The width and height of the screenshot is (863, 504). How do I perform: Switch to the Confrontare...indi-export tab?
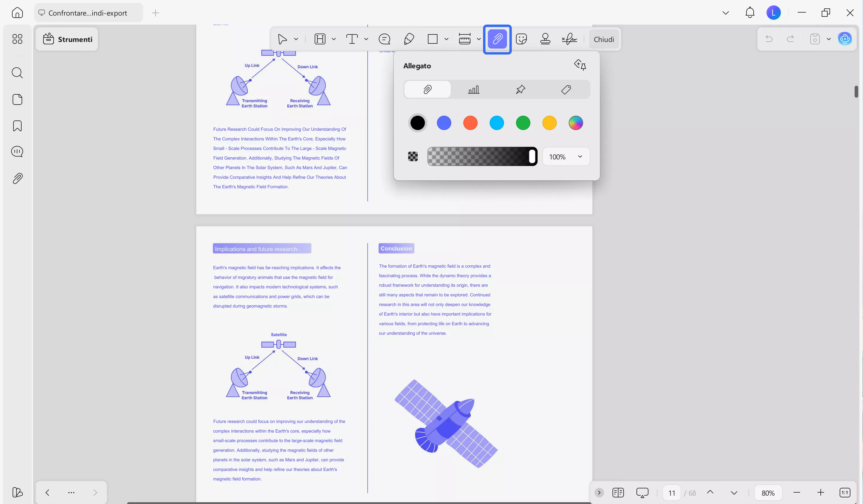click(88, 13)
